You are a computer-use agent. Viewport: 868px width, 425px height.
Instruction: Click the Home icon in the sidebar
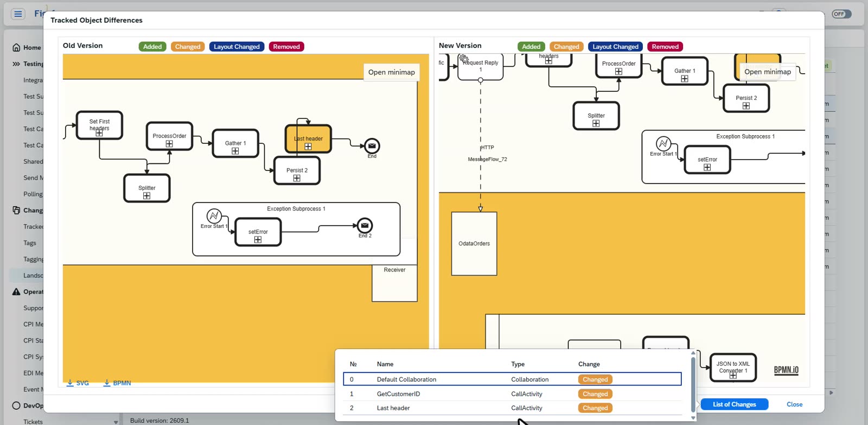pos(16,48)
